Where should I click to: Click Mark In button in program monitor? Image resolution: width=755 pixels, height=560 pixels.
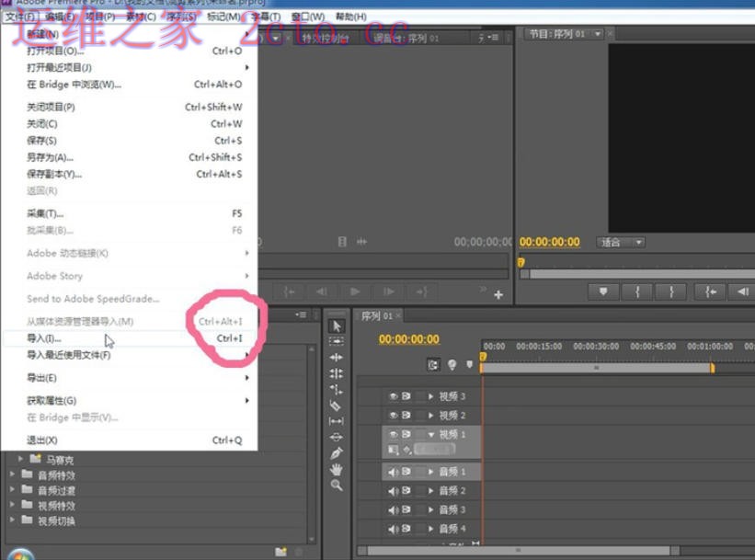tap(637, 291)
